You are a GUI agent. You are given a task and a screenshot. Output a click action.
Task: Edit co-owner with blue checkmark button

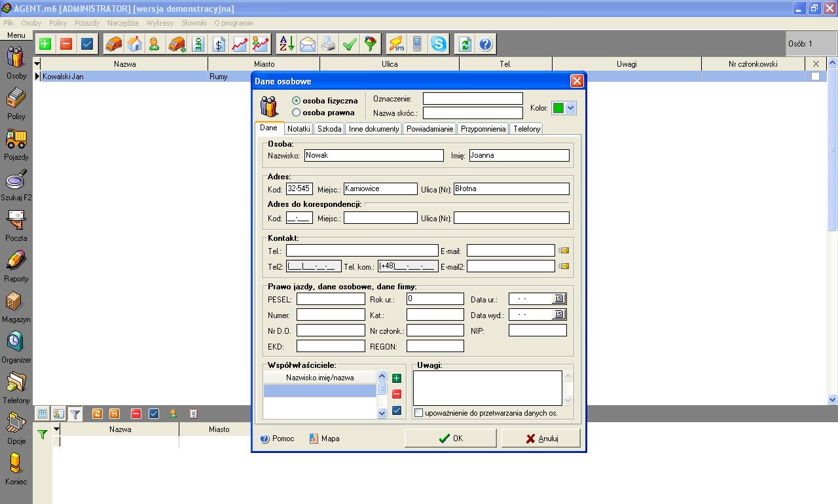pos(397,410)
